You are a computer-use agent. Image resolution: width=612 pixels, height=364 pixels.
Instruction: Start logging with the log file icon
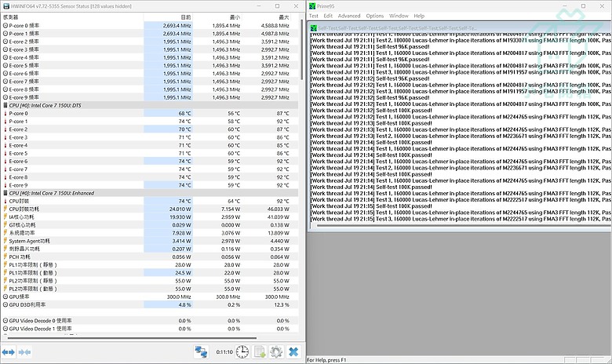260,352
